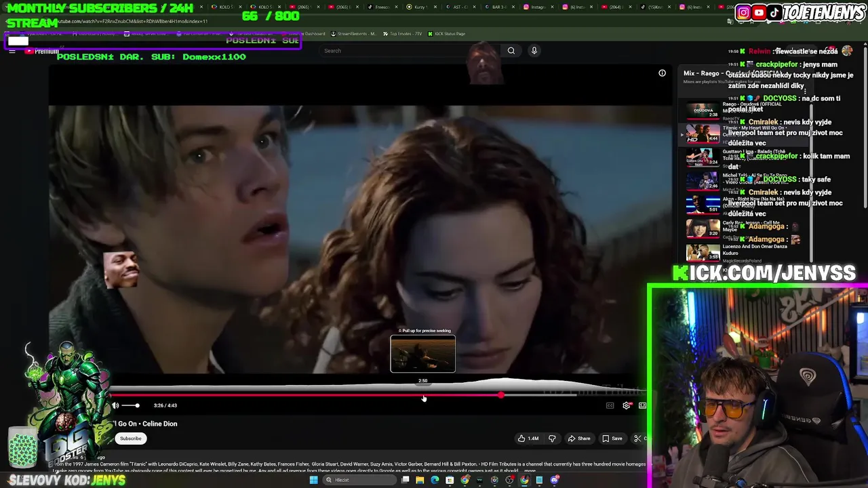Click the 3:26 / 4:43 time display

pyautogui.click(x=165, y=405)
